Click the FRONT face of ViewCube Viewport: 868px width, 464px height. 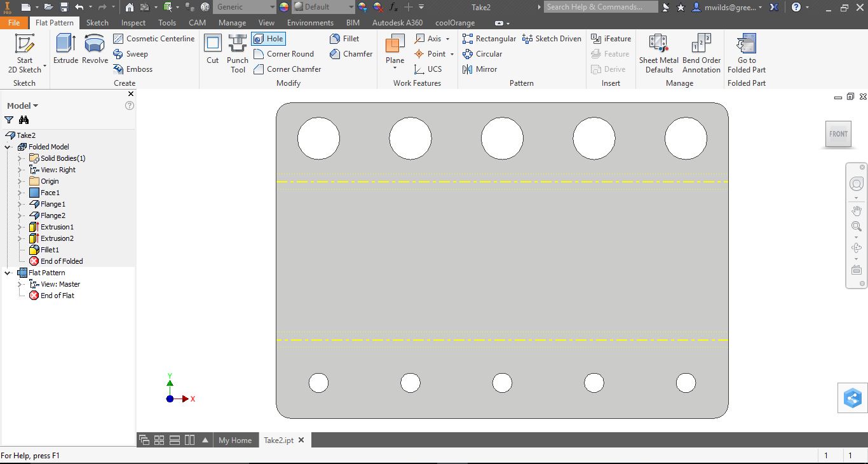pyautogui.click(x=838, y=134)
